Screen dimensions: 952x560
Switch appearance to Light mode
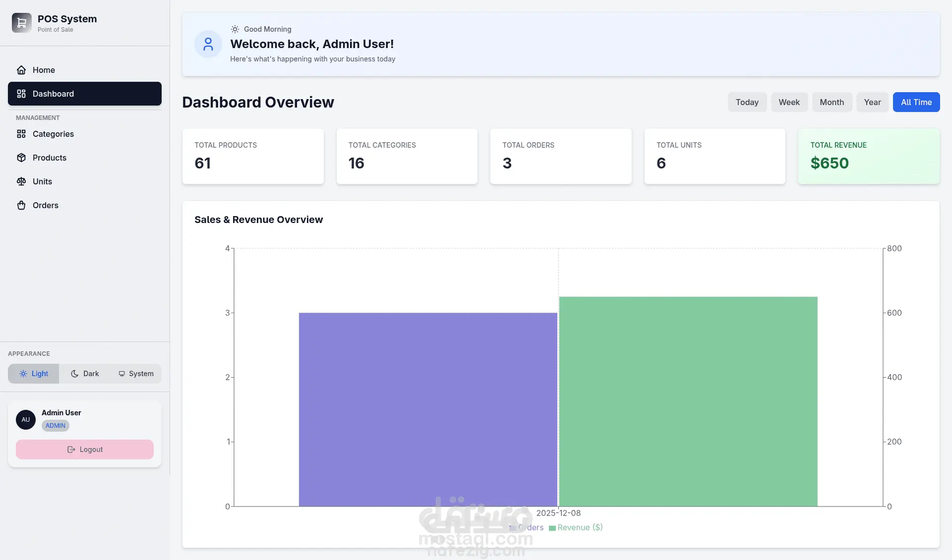[34, 374]
